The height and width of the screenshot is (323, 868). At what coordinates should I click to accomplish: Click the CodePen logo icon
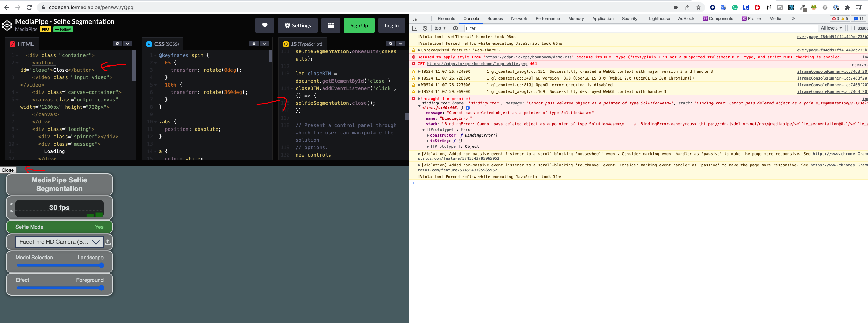point(7,25)
